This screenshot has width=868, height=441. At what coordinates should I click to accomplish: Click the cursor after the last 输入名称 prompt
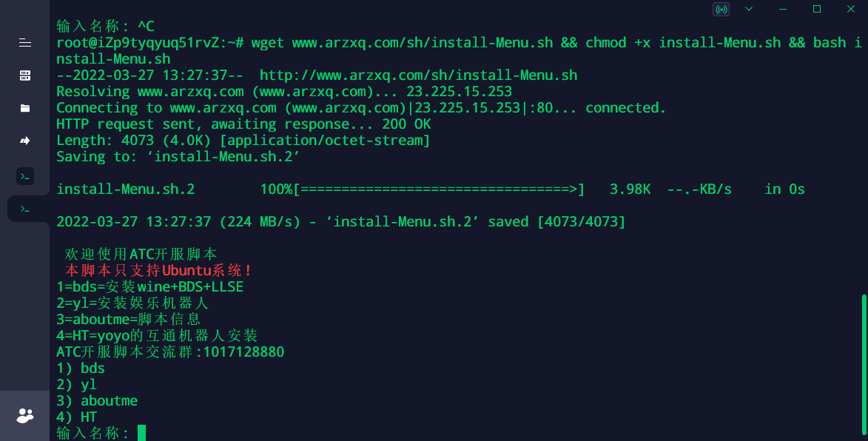(x=142, y=433)
